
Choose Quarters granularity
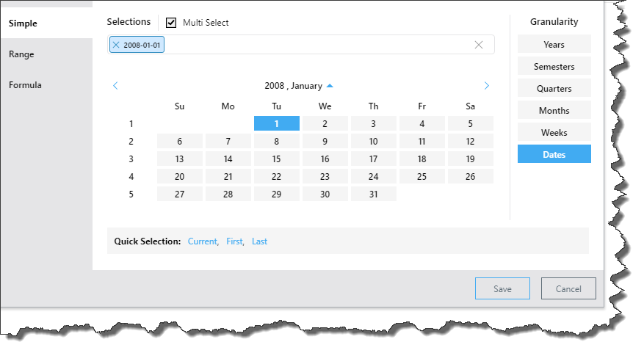(x=554, y=89)
